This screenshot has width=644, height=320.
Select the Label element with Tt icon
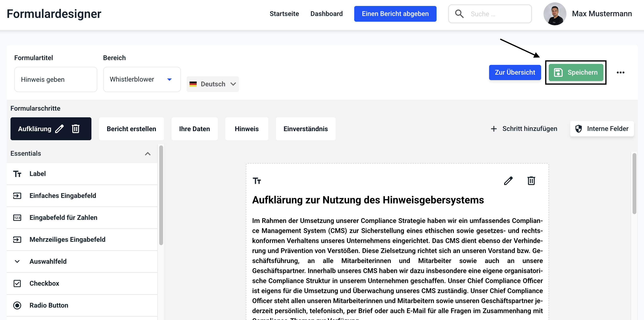pyautogui.click(x=37, y=174)
